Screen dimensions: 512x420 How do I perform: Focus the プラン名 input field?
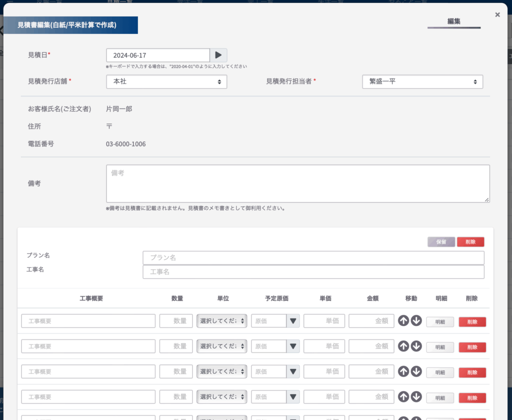pos(313,257)
